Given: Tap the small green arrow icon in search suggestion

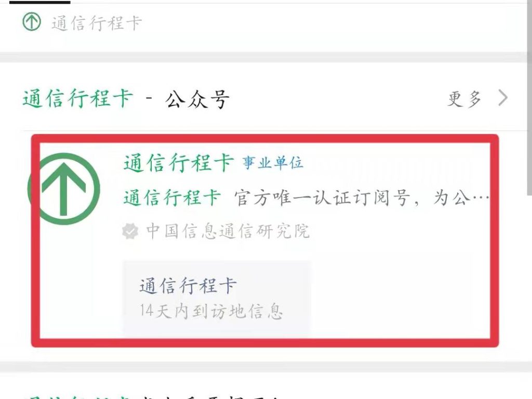Looking at the screenshot, I should (32, 21).
